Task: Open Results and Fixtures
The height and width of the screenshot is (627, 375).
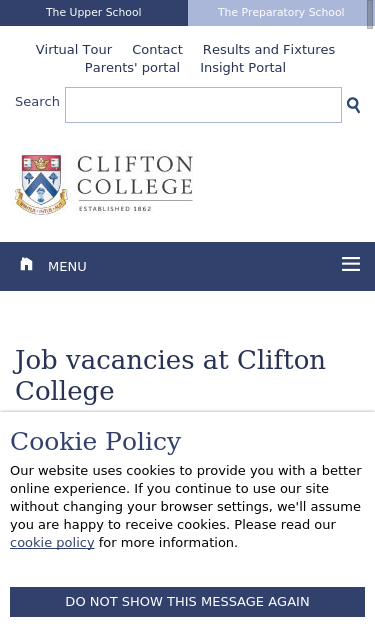Action: pos(269,50)
